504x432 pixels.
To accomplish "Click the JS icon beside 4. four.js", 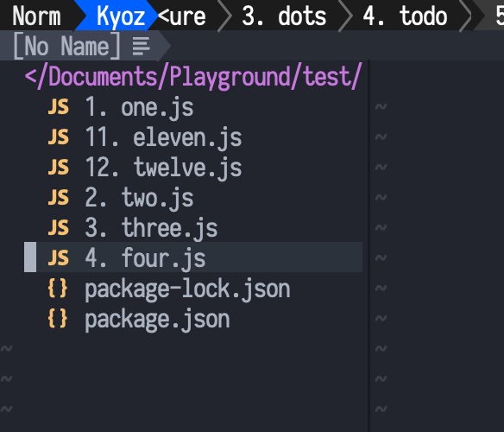I will tap(58, 257).
